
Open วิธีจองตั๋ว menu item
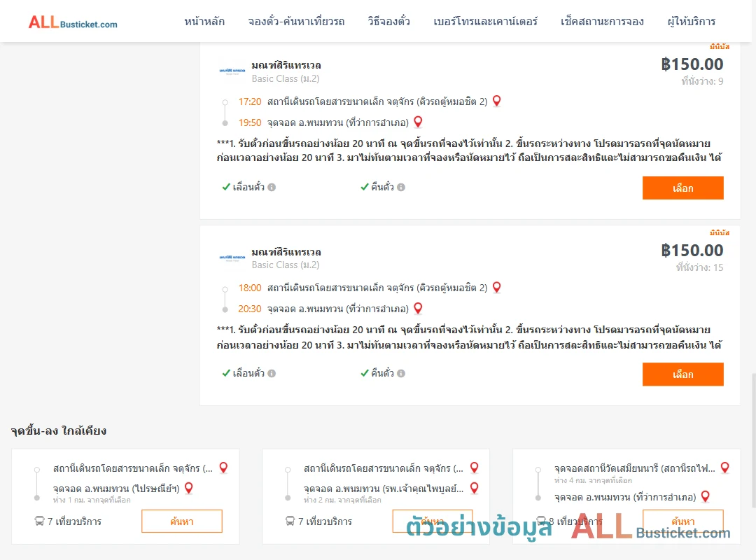click(x=388, y=21)
